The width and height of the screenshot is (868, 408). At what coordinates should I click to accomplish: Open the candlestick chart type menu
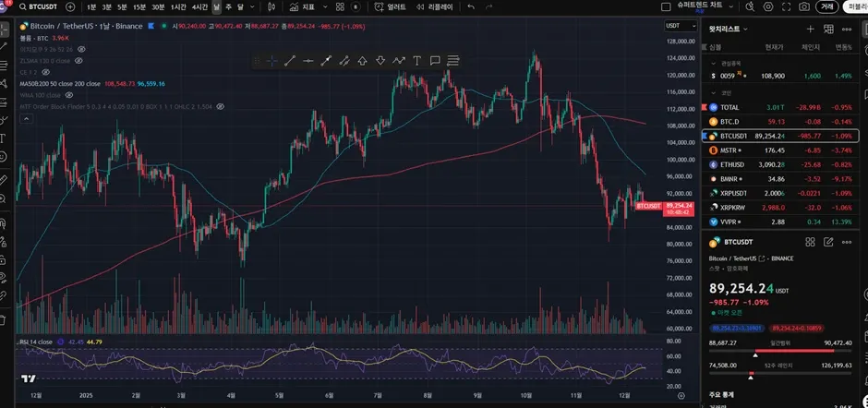[x=271, y=6]
